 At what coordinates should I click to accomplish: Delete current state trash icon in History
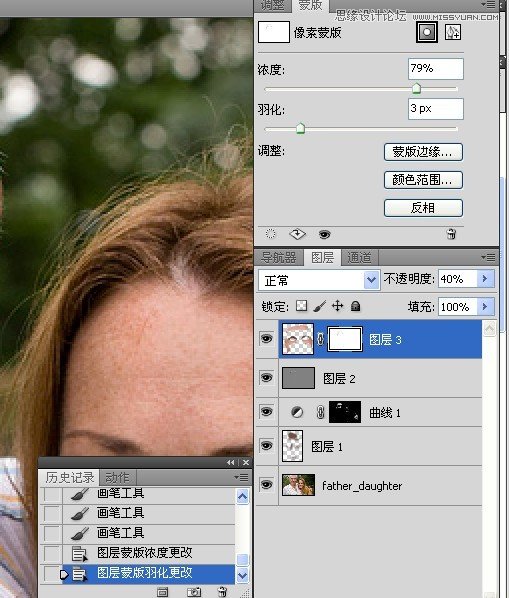pos(222,592)
